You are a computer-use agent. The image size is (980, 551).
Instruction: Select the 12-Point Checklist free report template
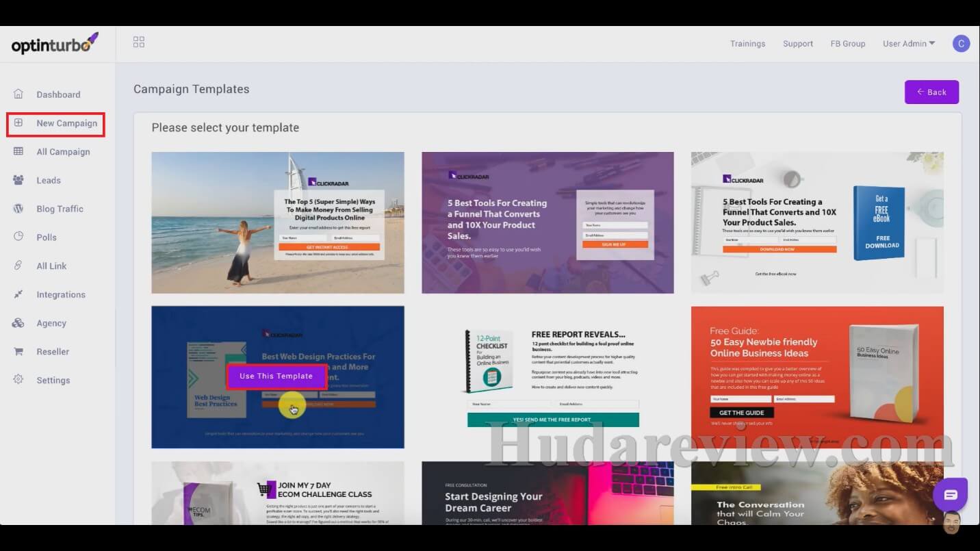click(547, 377)
